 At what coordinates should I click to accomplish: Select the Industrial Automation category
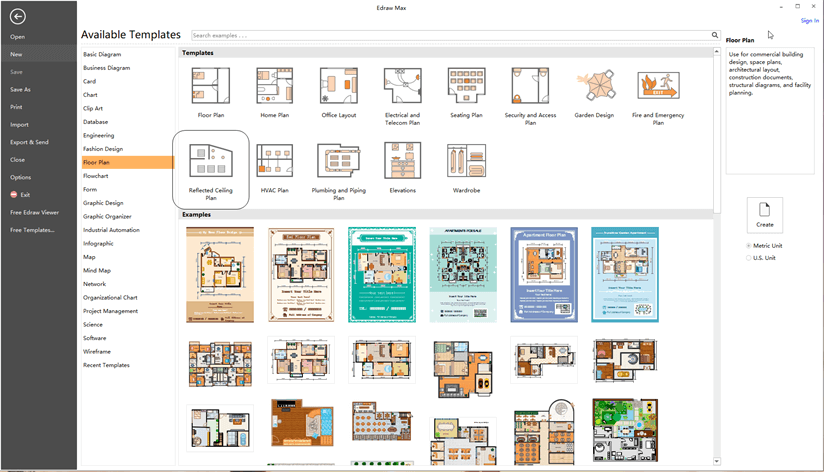pyautogui.click(x=111, y=230)
